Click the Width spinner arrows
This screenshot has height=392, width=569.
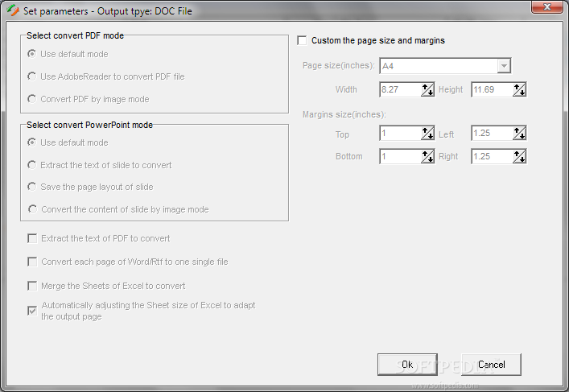428,89
